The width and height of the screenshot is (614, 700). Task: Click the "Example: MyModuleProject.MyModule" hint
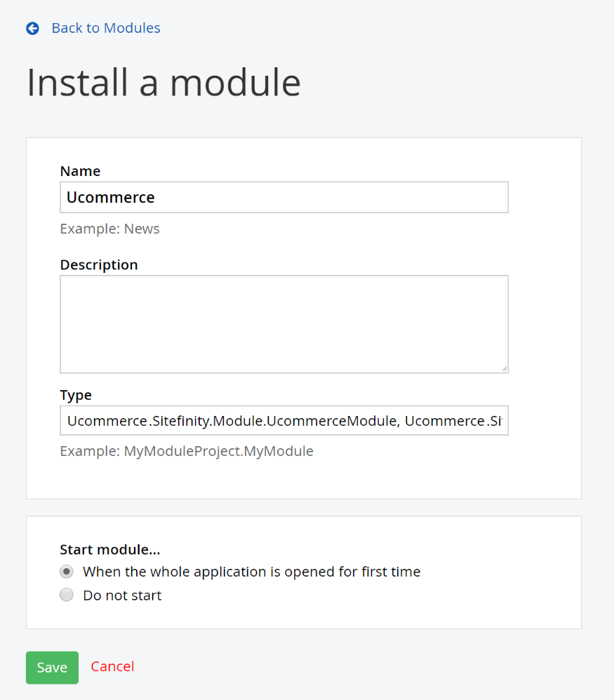click(x=187, y=451)
